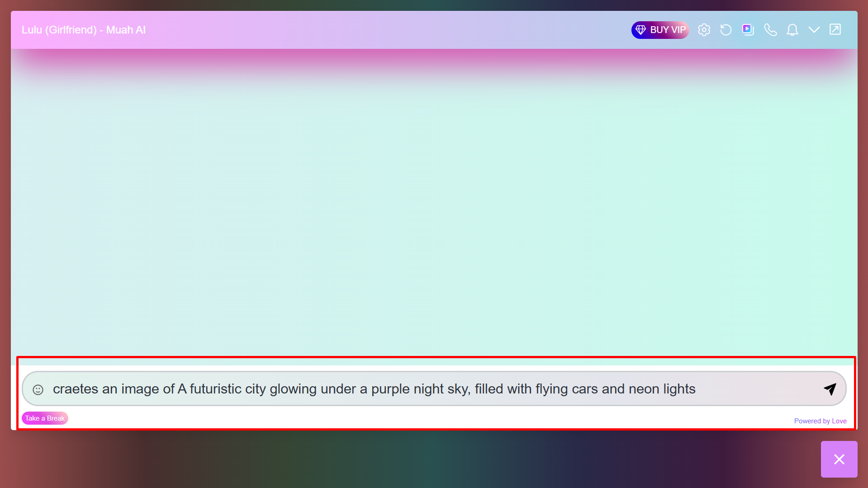The image size is (868, 488).
Task: Click into the chat message input field
Action: point(434,389)
